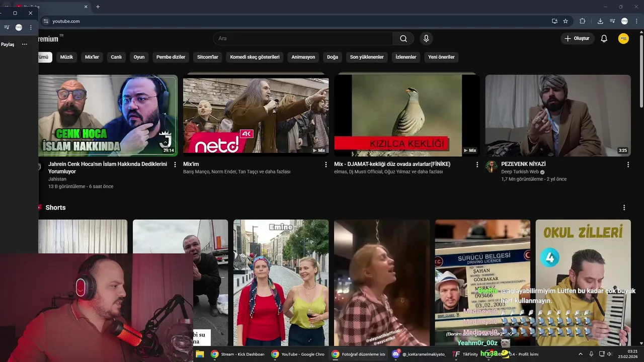Select the Komedi skeç gösterileri chip
Screen dimensions: 644x362
(255, 57)
